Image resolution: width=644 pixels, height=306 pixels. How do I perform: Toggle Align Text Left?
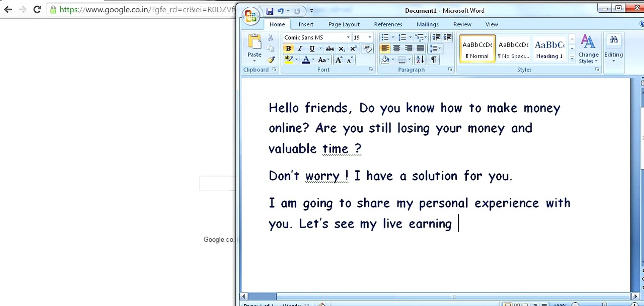385,48
